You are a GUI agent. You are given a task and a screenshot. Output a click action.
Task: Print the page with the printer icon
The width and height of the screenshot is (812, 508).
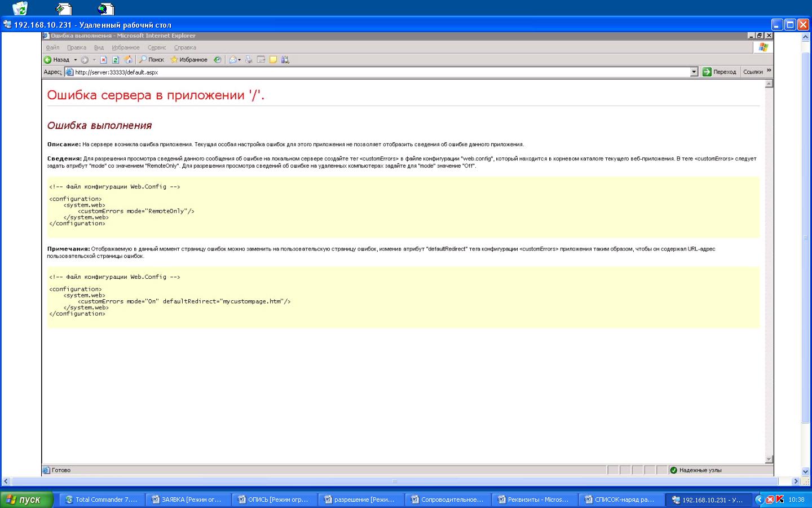click(249, 60)
